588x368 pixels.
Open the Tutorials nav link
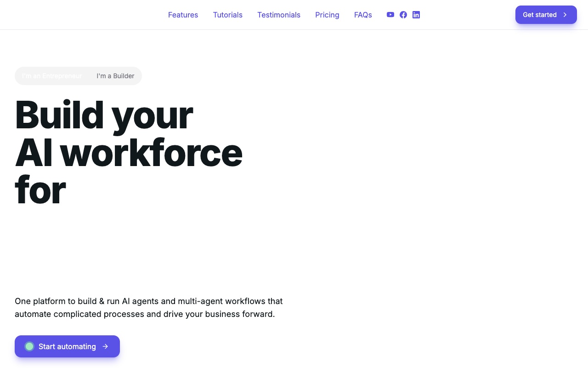tap(227, 15)
